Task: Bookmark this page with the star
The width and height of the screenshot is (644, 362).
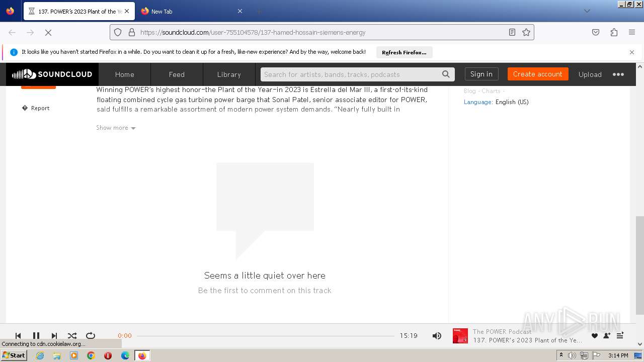Action: point(526,32)
